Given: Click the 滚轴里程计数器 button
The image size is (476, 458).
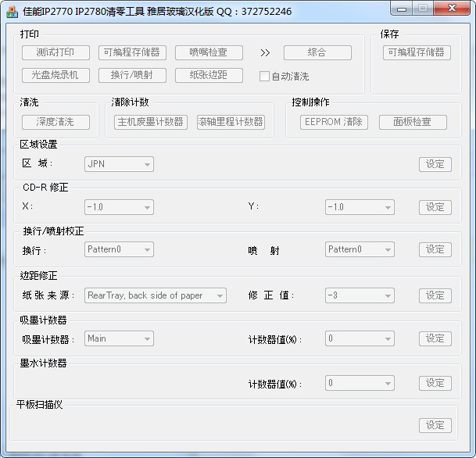Looking at the screenshot, I should click(x=231, y=122).
